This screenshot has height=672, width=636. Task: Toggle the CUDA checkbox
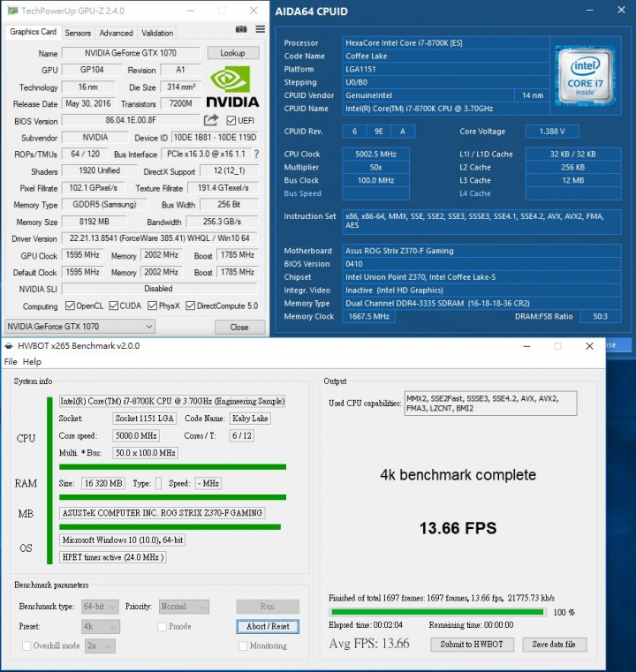(114, 306)
